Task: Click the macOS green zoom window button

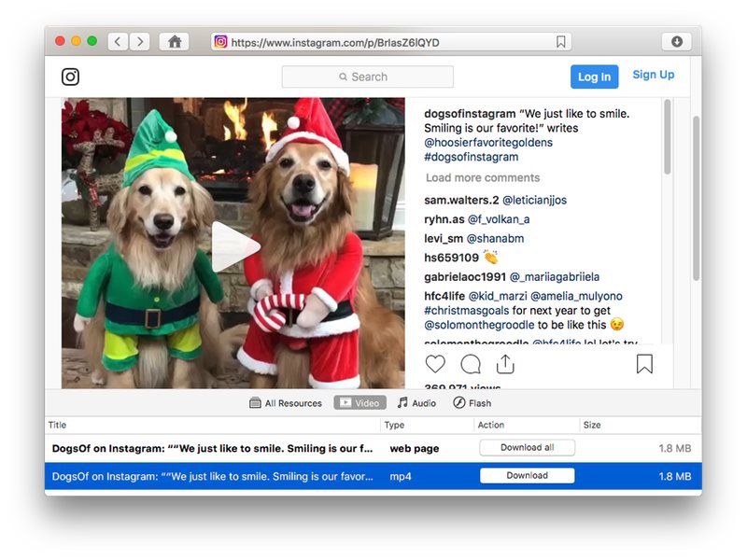Action: 92,41
